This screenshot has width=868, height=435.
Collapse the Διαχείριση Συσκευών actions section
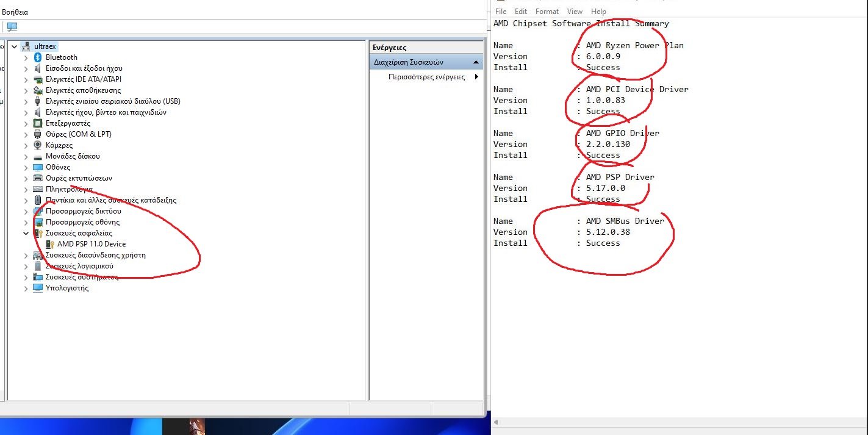[476, 62]
